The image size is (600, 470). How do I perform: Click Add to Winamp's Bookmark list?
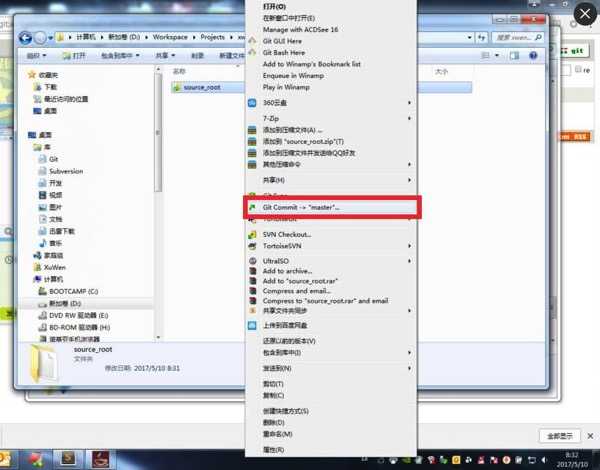click(311, 64)
